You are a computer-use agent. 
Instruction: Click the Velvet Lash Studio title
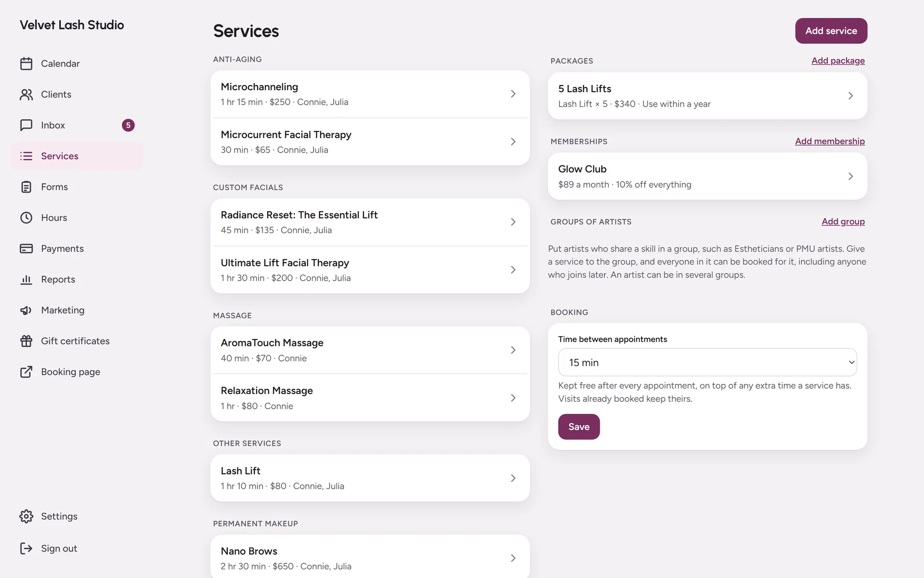[72, 25]
